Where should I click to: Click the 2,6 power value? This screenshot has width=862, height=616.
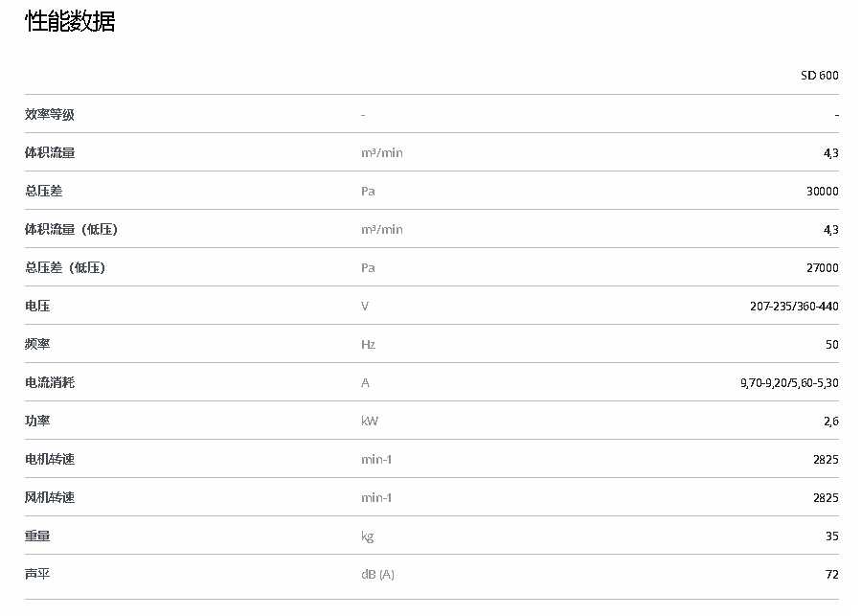coord(831,422)
